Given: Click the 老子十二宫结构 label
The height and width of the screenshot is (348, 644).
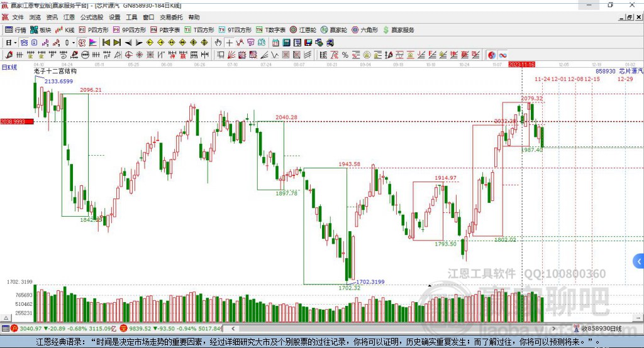Looking at the screenshot, I should tap(55, 71).
